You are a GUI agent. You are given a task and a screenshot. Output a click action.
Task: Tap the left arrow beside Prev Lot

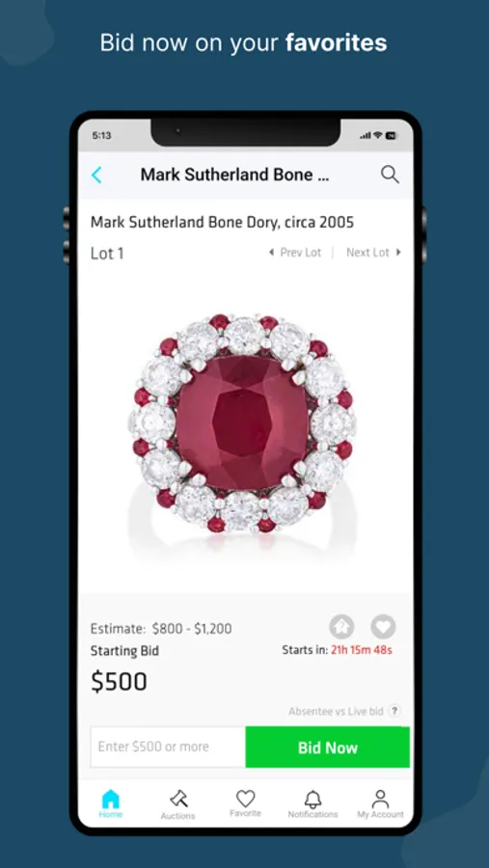[x=271, y=253]
